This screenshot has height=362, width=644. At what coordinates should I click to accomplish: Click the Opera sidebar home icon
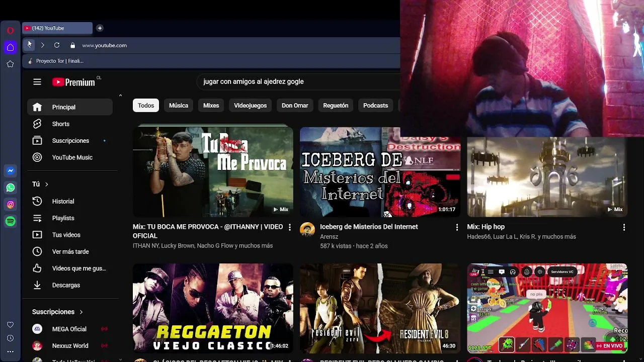tap(10, 47)
